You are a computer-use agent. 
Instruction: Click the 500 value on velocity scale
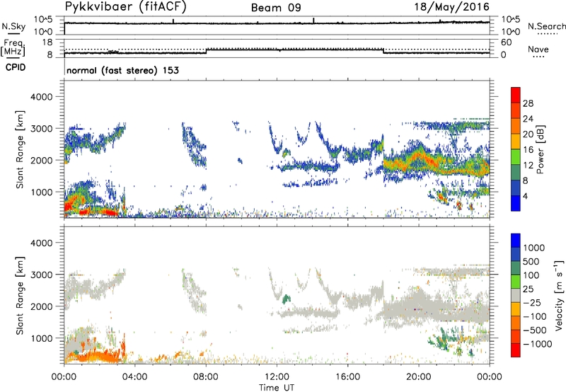click(531, 261)
